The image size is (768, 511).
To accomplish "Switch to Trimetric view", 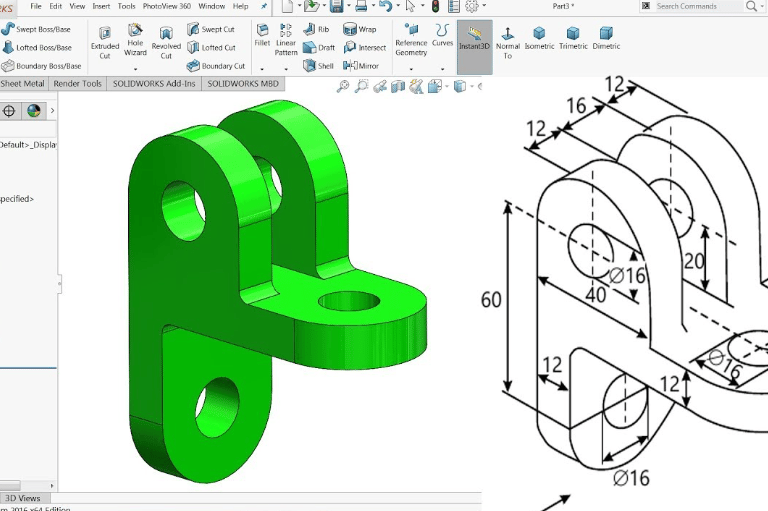I will [x=573, y=38].
